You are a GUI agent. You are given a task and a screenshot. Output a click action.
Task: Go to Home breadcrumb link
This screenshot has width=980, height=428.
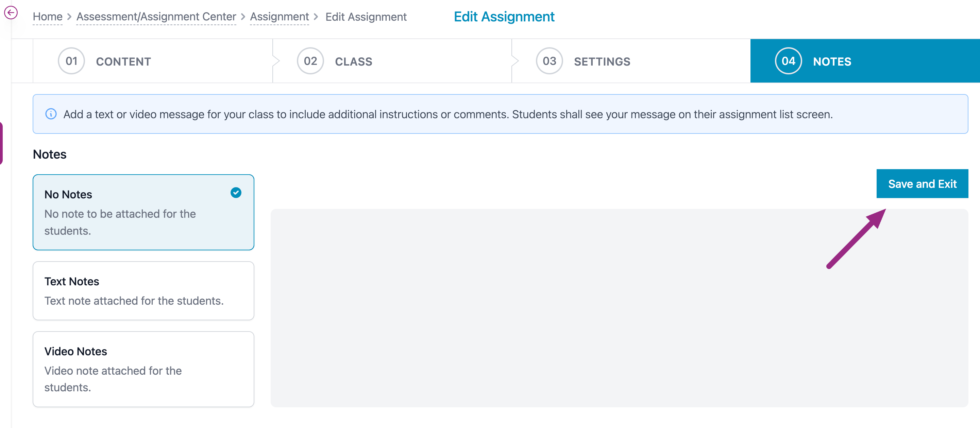pyautogui.click(x=48, y=17)
